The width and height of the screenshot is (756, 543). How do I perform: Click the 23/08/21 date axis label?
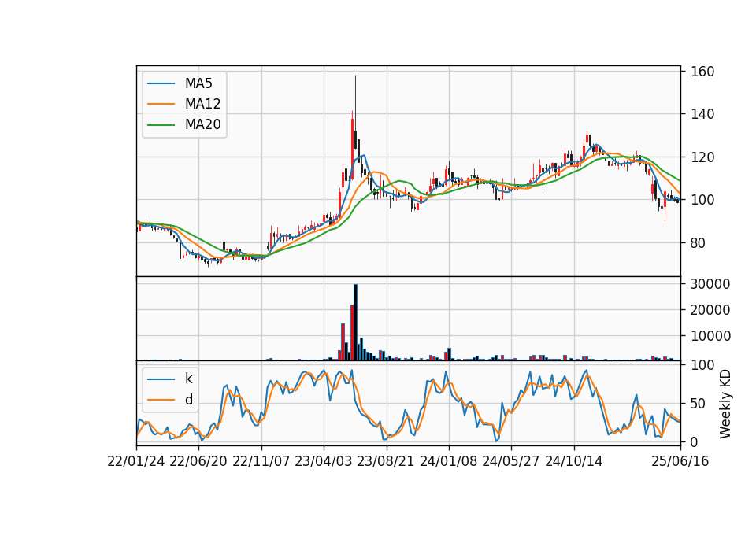tap(386, 461)
